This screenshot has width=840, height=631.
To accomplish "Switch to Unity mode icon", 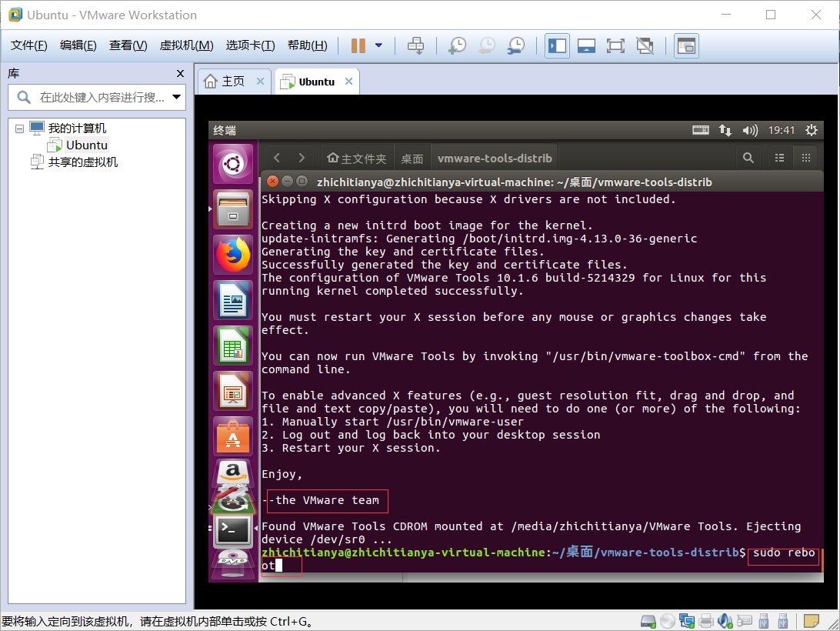I will 645,45.
